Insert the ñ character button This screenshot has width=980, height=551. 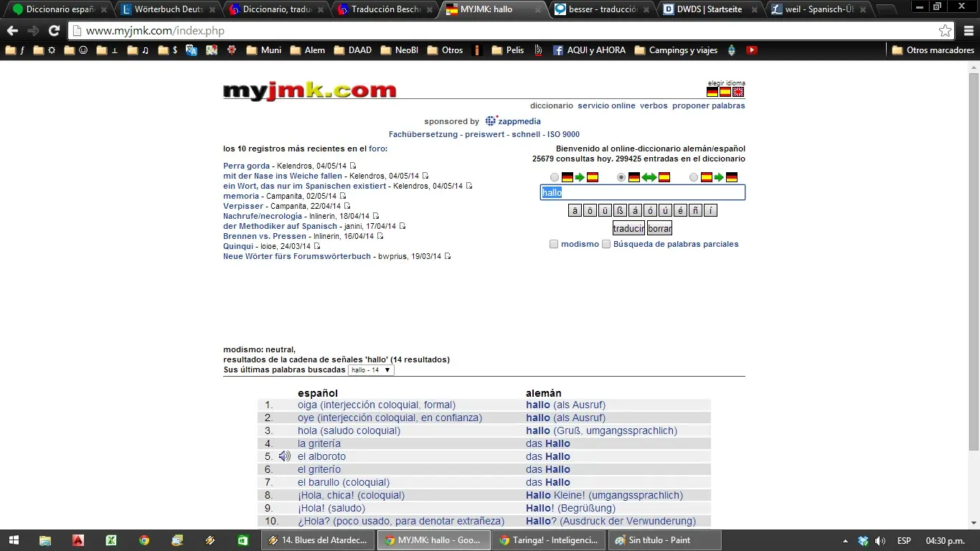click(695, 210)
